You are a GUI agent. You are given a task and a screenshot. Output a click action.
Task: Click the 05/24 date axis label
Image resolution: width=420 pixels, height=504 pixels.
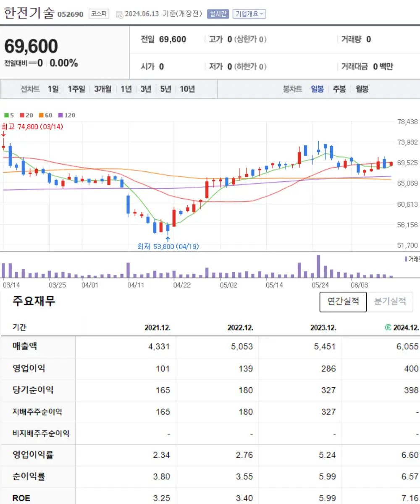click(320, 285)
